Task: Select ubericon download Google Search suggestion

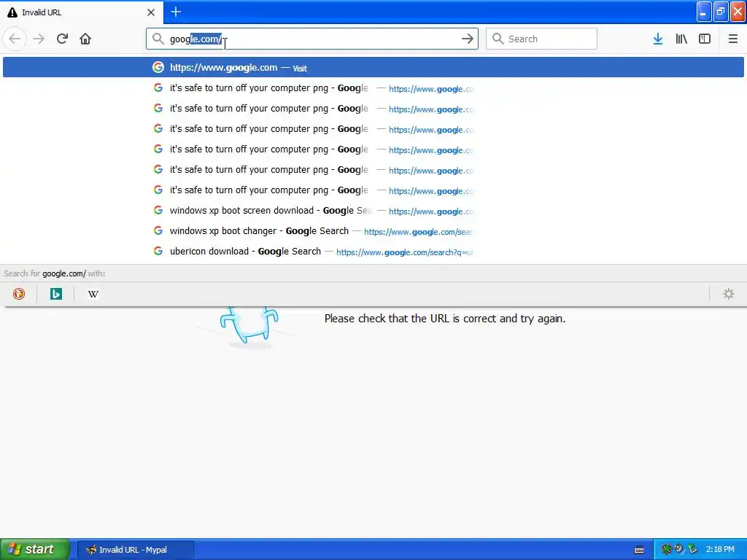Action: (x=373, y=252)
